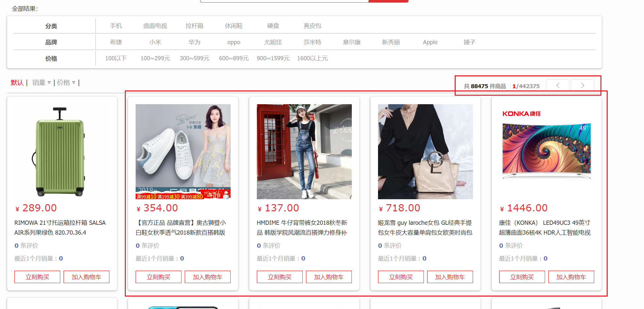Open guy laroche handbag product image

(426, 152)
